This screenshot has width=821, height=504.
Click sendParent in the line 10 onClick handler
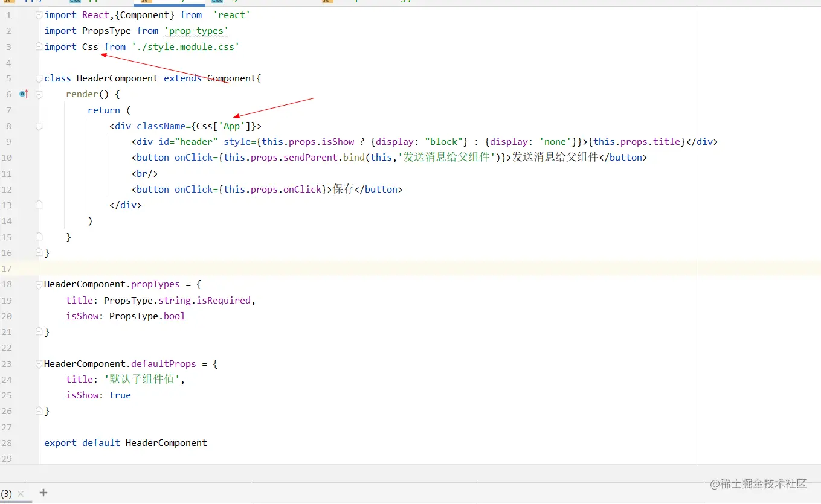coord(311,158)
